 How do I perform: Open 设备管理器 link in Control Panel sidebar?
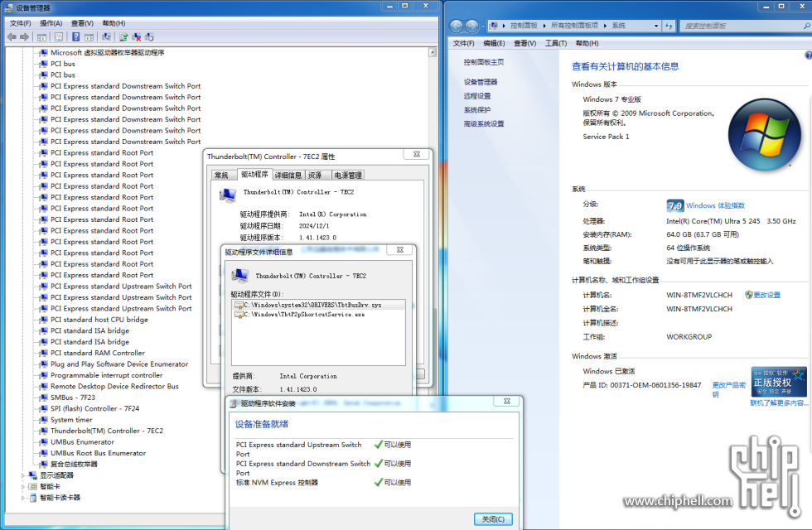[480, 82]
